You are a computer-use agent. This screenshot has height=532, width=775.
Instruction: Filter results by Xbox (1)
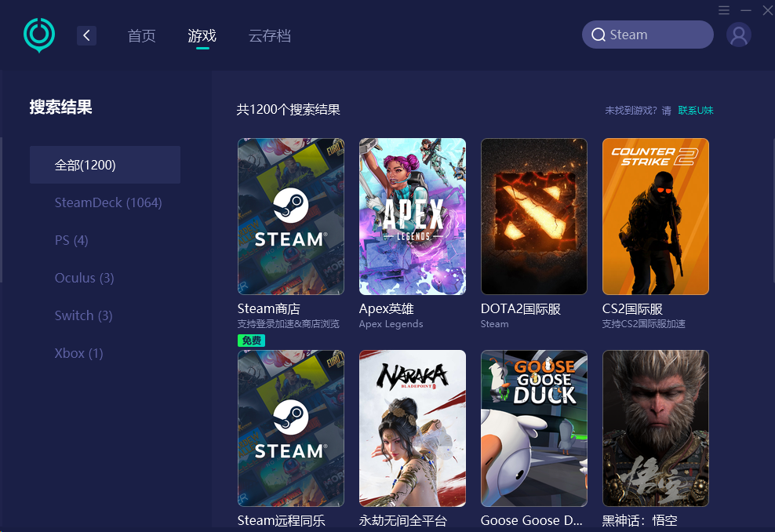click(x=79, y=353)
